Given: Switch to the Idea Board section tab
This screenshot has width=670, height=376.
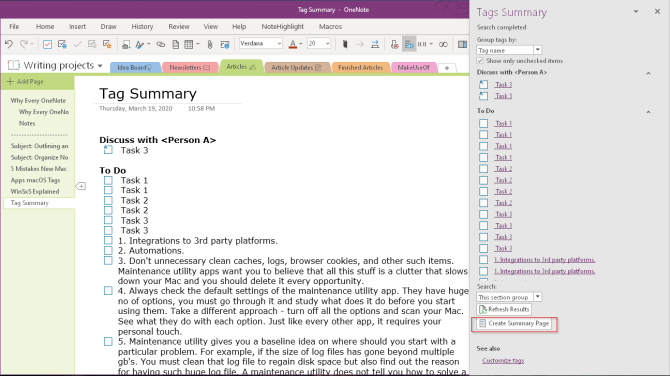Looking at the screenshot, I should [135, 68].
